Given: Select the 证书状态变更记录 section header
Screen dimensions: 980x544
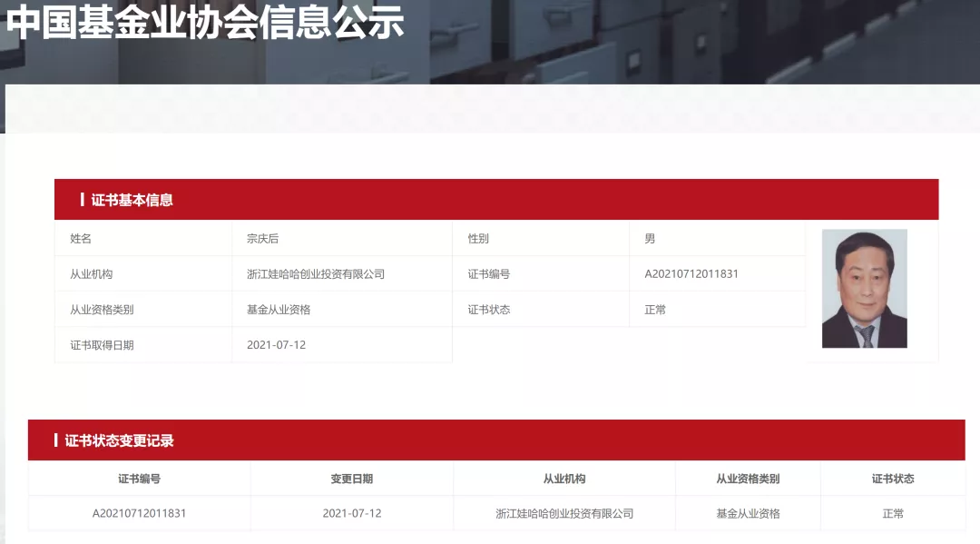Looking at the screenshot, I should coord(496,440).
